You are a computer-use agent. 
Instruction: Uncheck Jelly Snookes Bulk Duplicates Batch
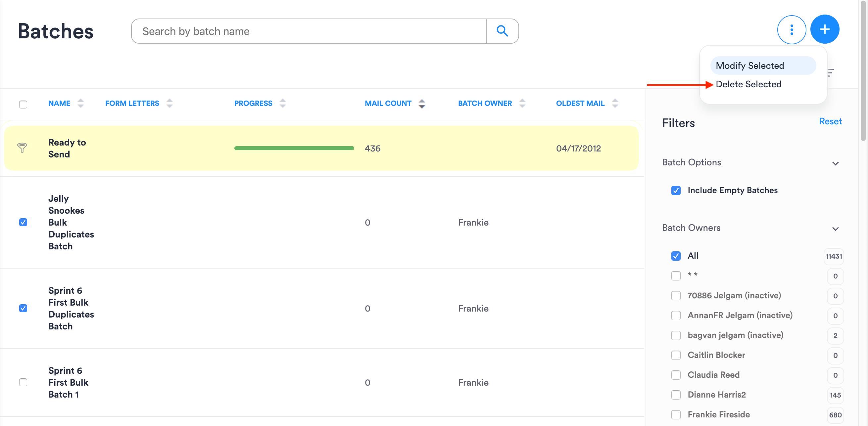23,222
